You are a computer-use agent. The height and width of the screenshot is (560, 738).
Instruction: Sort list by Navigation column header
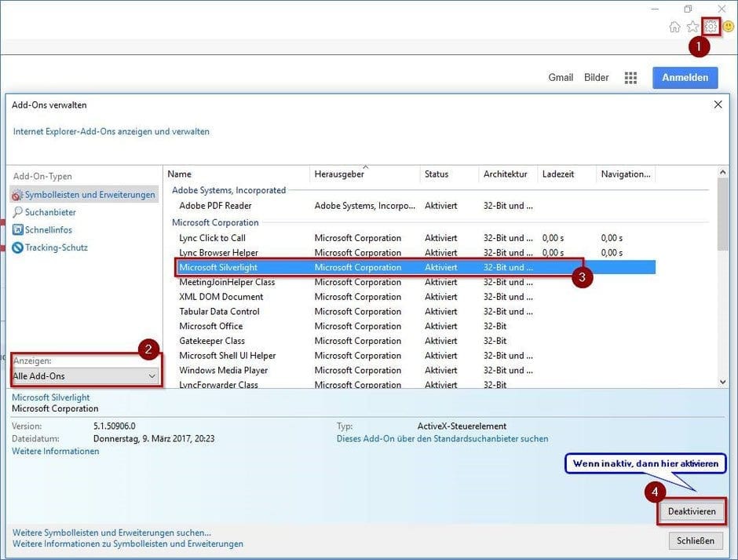coord(626,174)
